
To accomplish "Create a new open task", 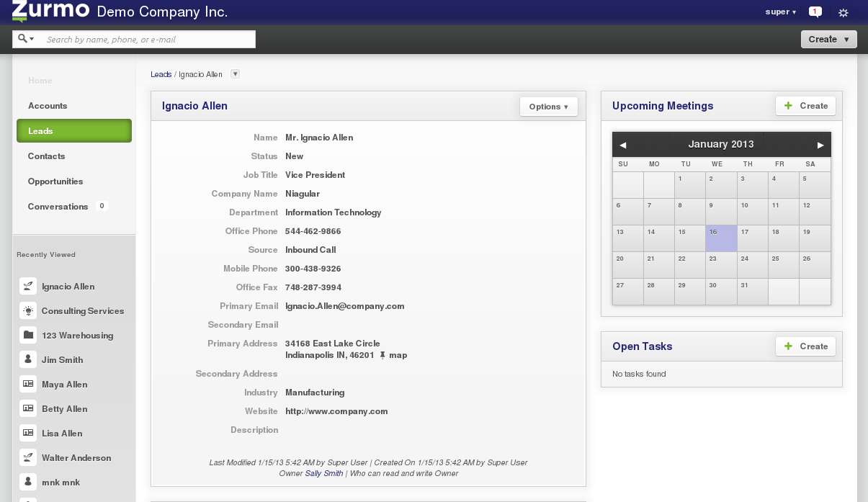I will coord(806,346).
